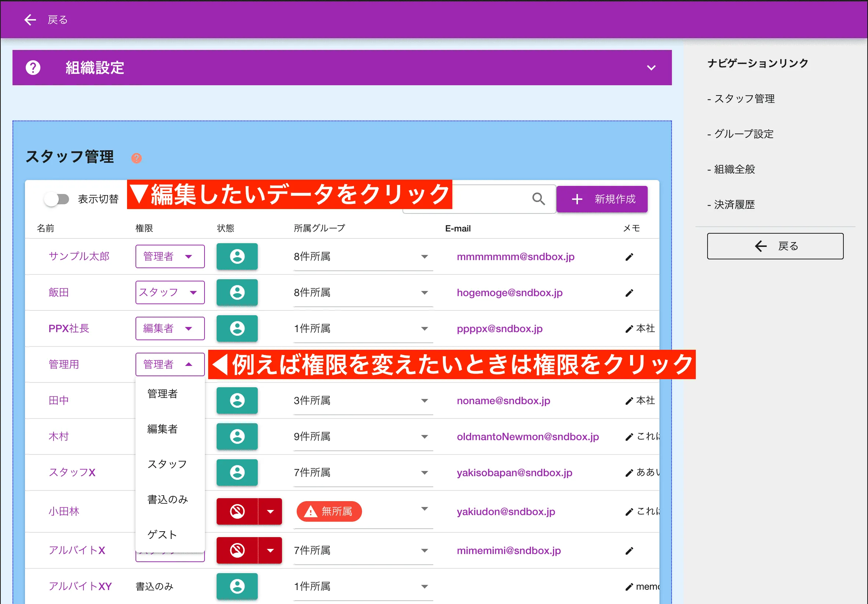Toggle the 表示切替 display switch

coord(57,198)
